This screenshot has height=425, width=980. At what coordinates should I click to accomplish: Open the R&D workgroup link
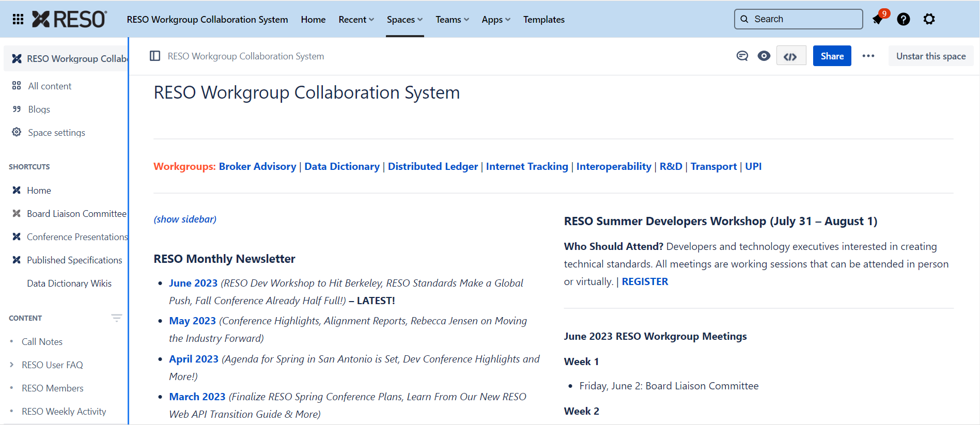point(671,166)
